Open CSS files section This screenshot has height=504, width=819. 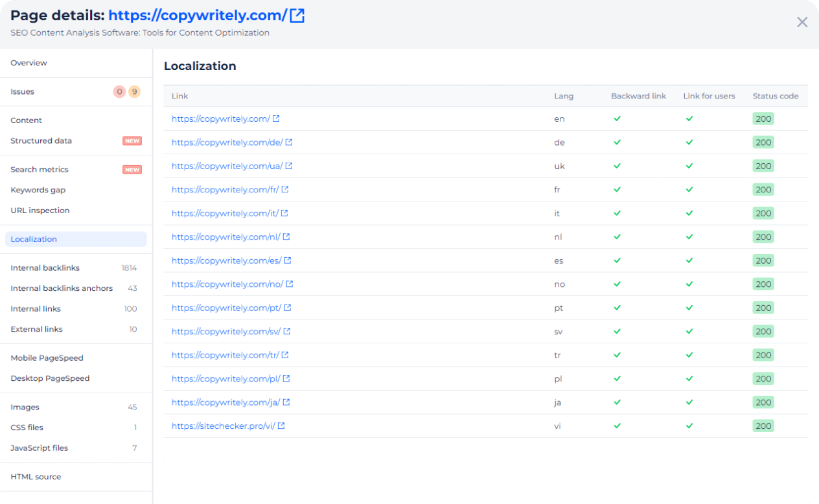(27, 428)
